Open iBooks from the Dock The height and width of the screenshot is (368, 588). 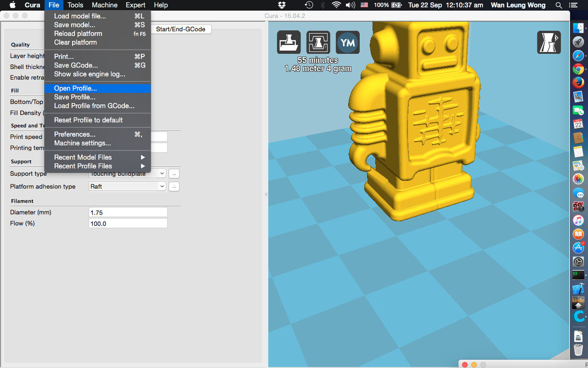578,234
